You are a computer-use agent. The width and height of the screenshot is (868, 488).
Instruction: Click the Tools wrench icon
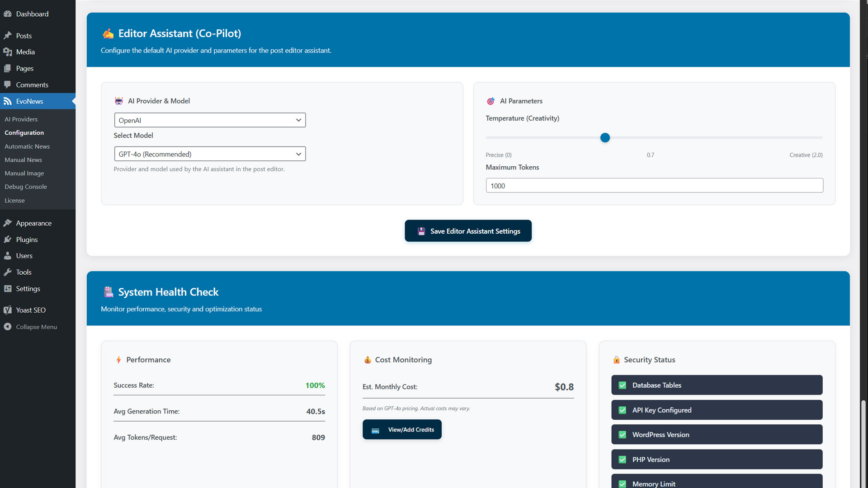point(8,272)
